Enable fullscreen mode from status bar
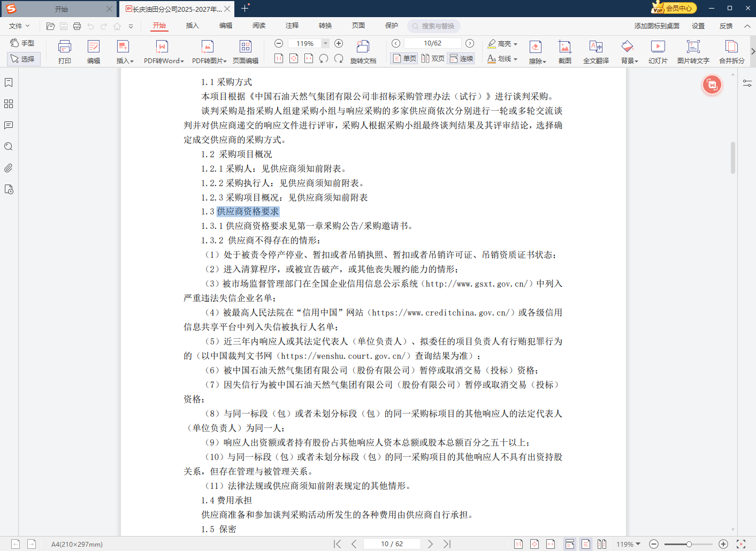This screenshot has width=756, height=551. coord(741,544)
